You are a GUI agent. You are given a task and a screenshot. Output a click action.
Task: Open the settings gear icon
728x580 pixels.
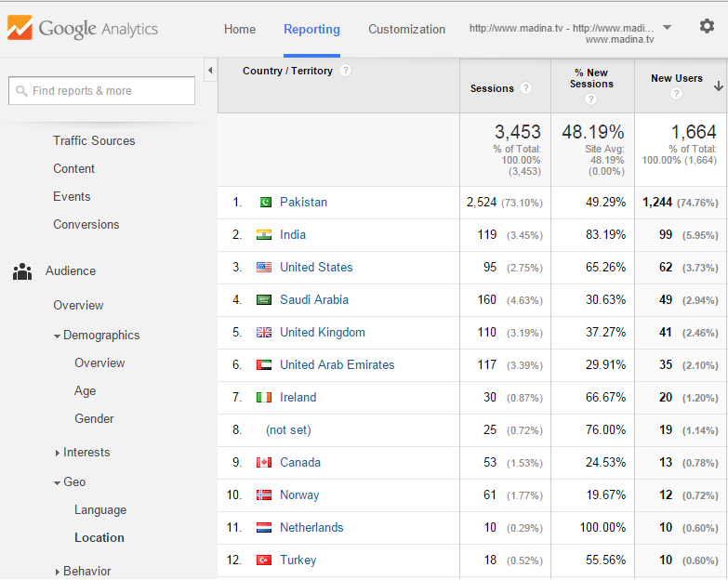pyautogui.click(x=707, y=26)
